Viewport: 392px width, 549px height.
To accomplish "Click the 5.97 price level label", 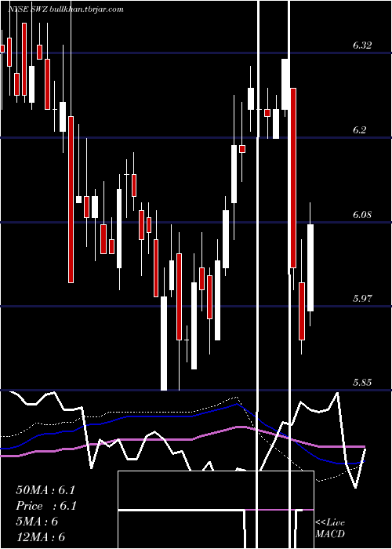I will tap(362, 298).
